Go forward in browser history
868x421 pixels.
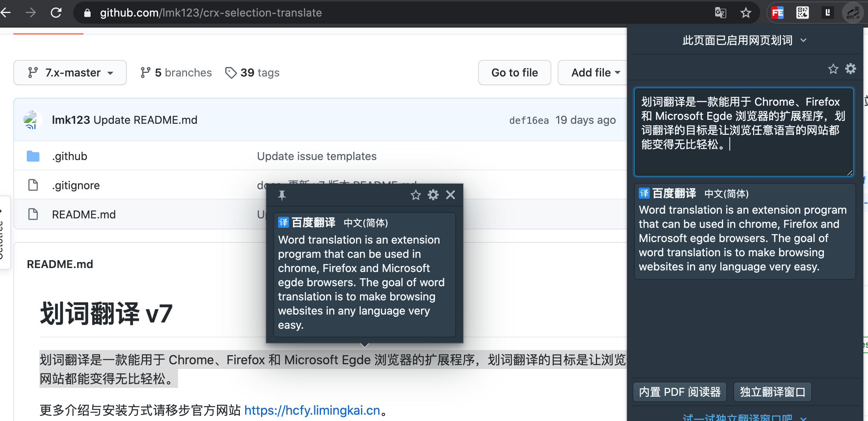click(31, 13)
